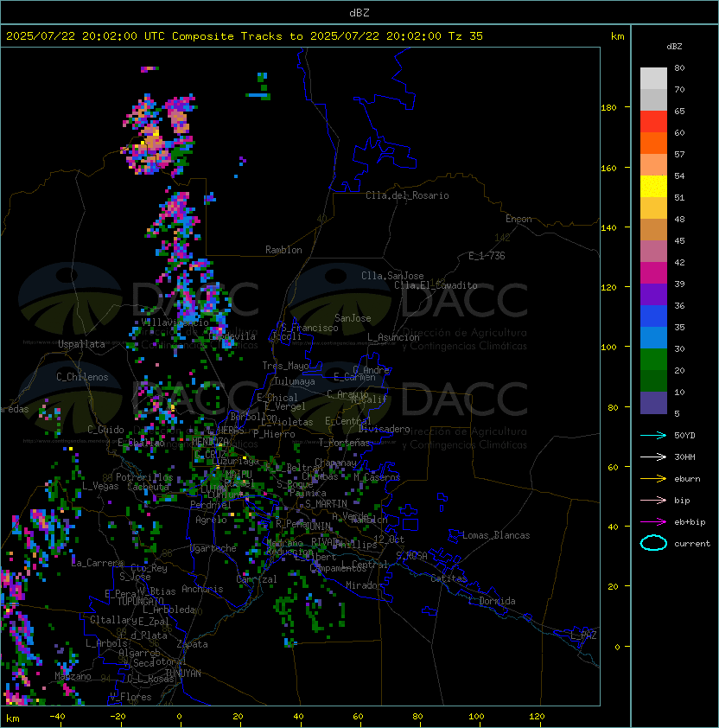The image size is (719, 728).
Task: Click the 'S_MARTIN' map label
Action: pos(326,504)
